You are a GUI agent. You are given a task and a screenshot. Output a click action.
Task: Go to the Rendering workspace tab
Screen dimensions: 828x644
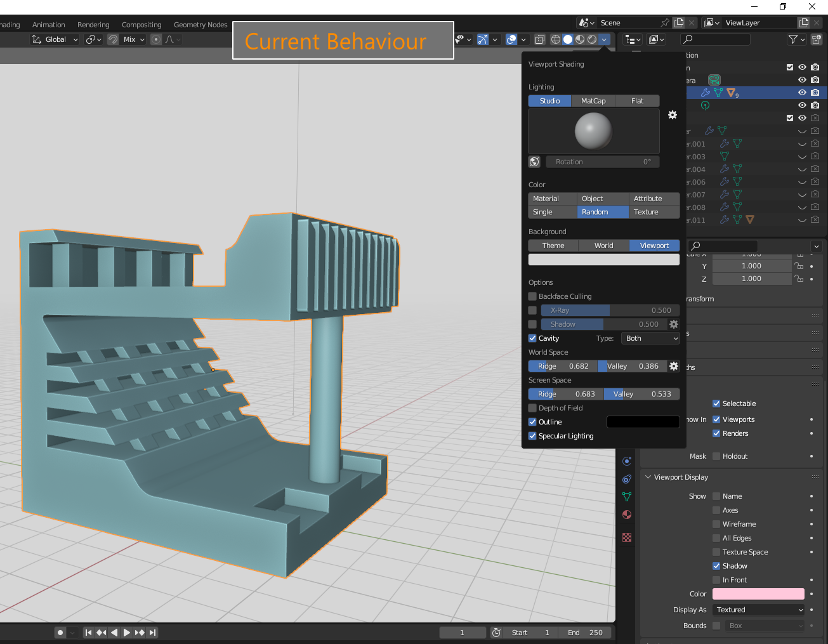point(93,25)
